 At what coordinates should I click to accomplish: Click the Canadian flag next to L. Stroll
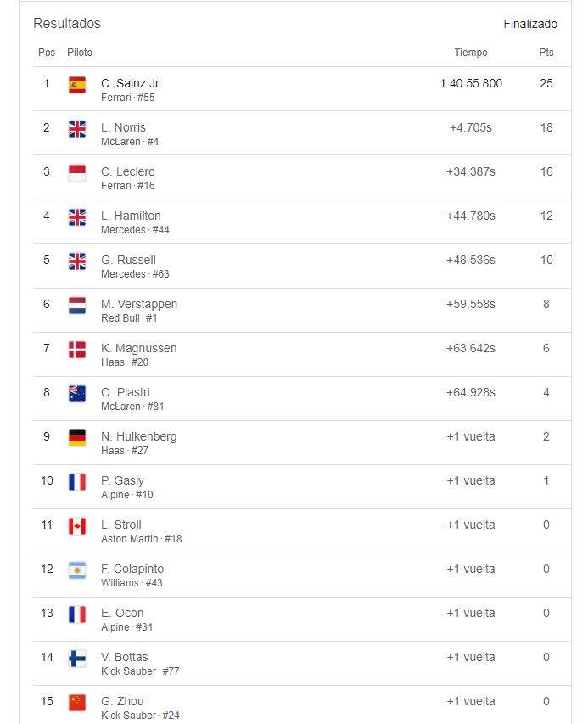(77, 526)
